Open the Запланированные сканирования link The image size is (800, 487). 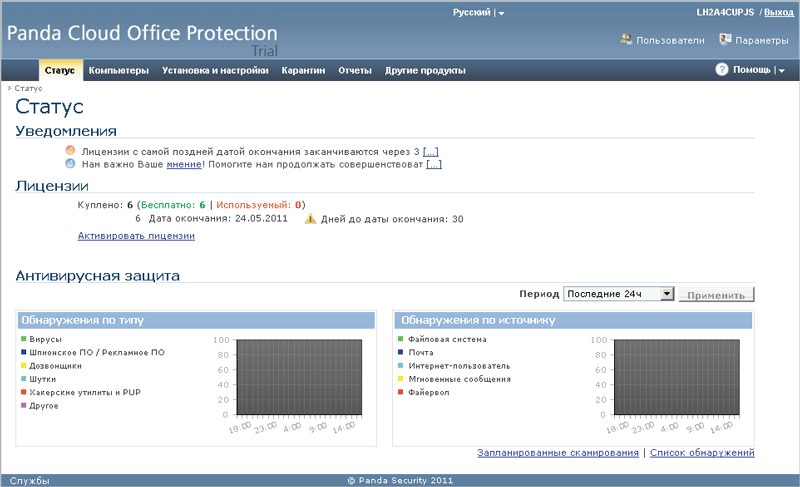point(558,452)
